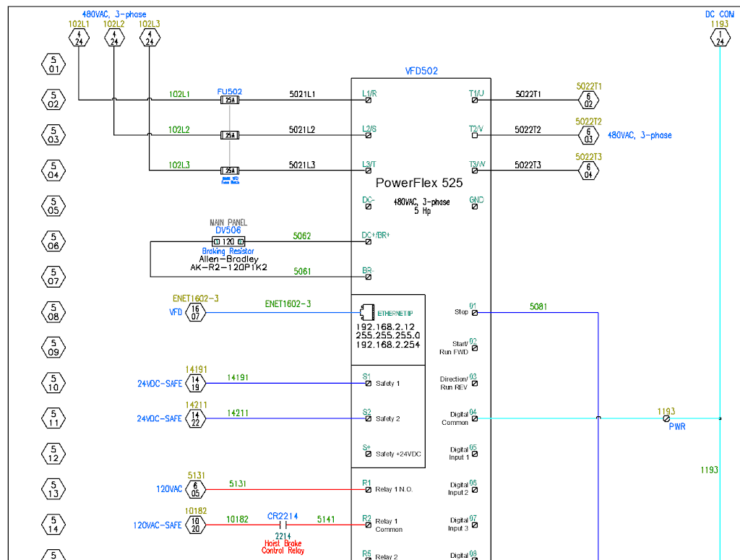
Task: Select the 10182 reference hexagon 10/20
Action: point(195,525)
